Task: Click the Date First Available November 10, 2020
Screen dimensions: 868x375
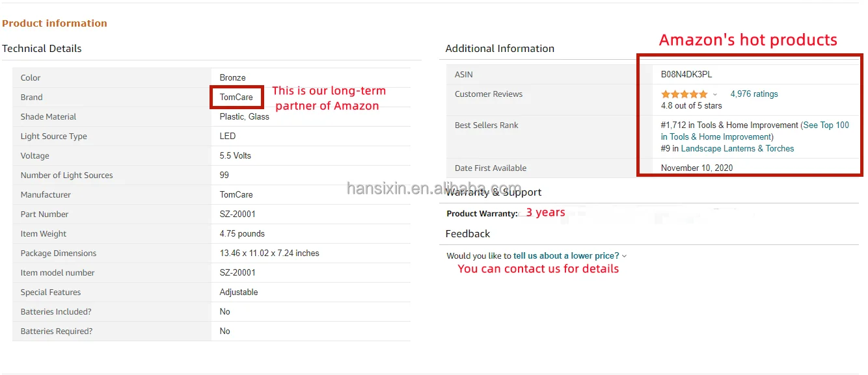Action: [x=696, y=168]
